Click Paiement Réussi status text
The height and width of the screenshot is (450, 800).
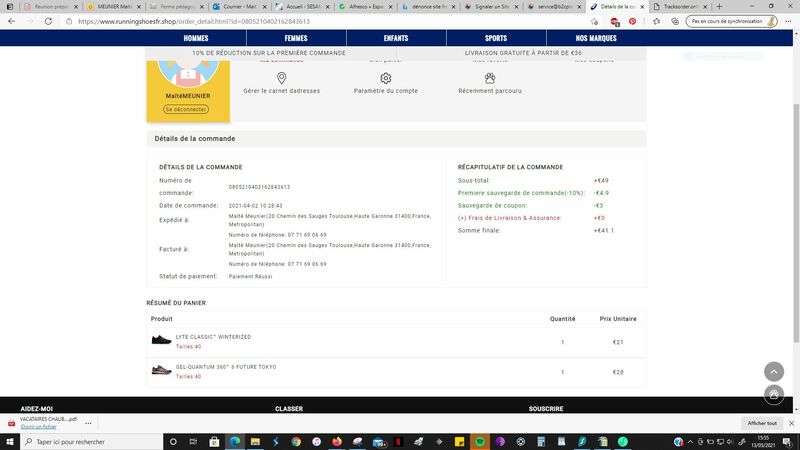251,277
